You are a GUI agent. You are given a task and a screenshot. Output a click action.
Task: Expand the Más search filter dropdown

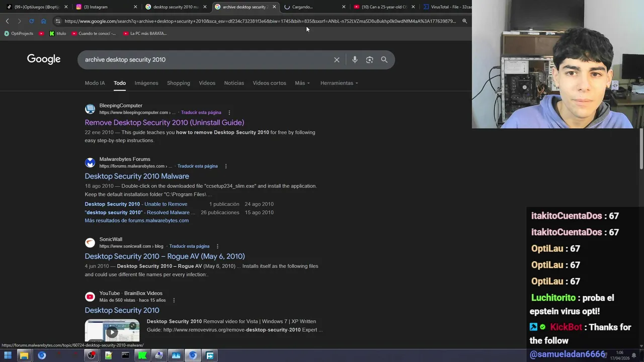pos(302,83)
